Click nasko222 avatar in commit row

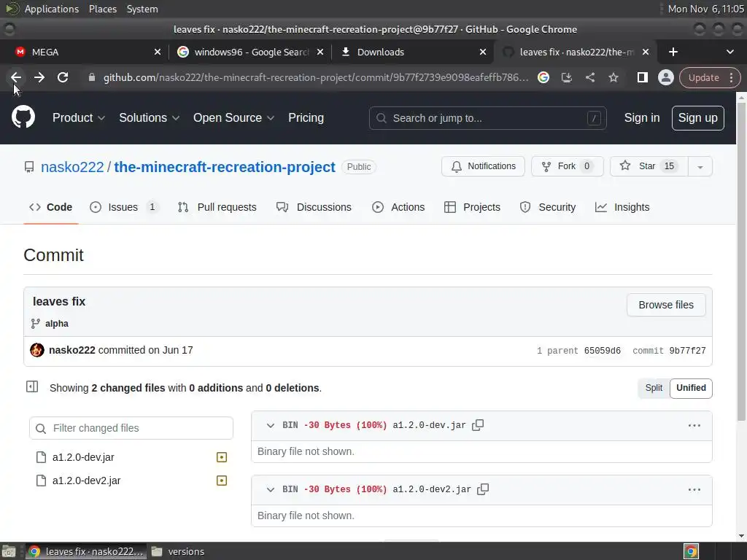(37, 350)
